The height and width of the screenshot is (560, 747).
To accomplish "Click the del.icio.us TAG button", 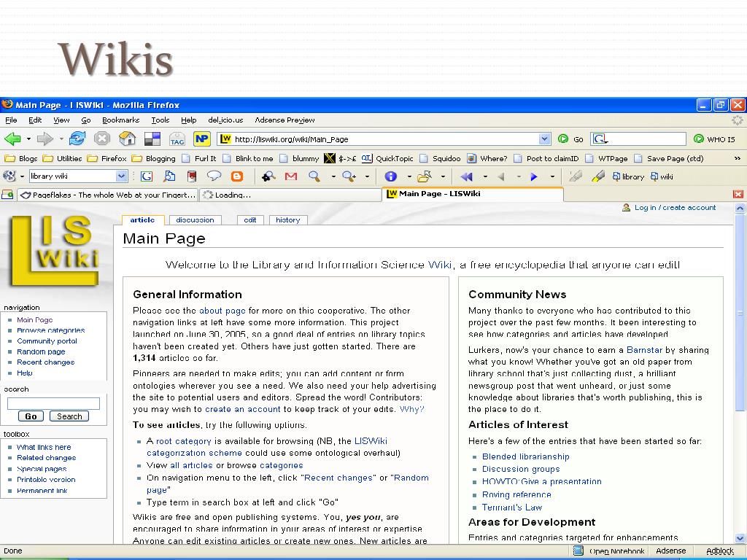I will 177,139.
